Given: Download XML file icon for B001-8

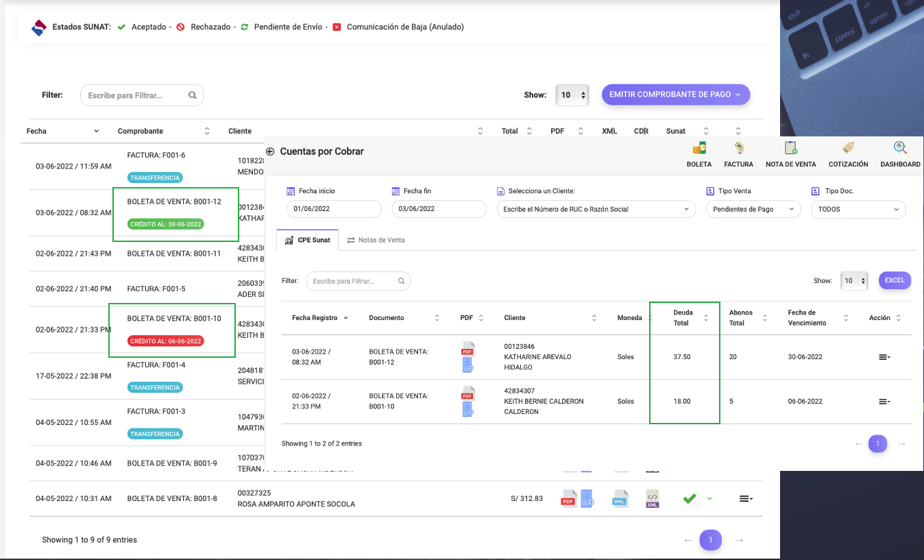Looking at the screenshot, I should [620, 498].
